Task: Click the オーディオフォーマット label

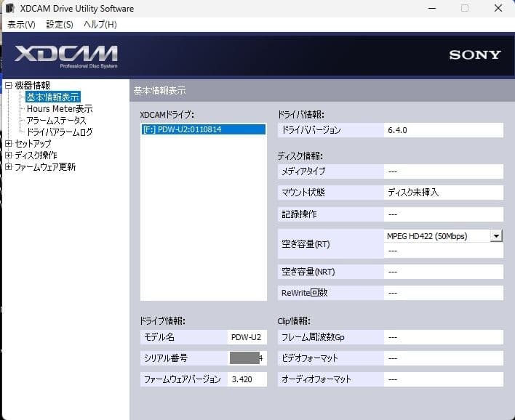Action: point(316,379)
